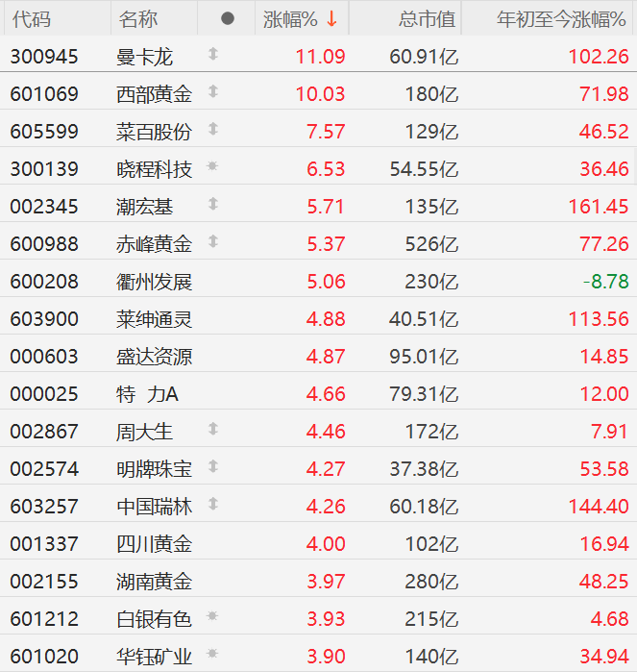Click stock code 600988

click(44, 244)
